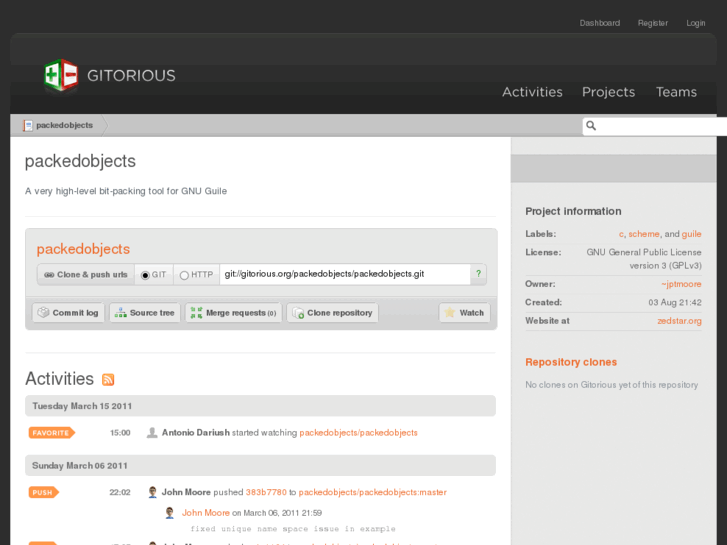
Task: Open the Login link
Action: 695,23
